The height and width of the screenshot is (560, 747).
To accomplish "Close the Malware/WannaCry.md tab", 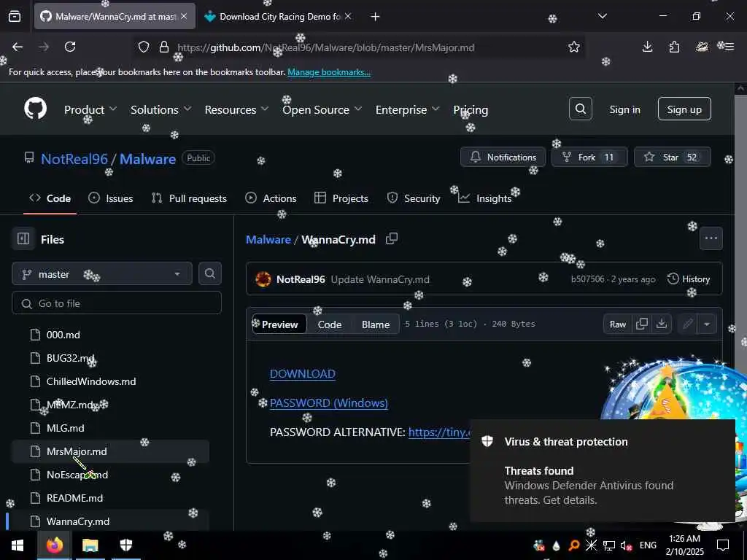I will click(184, 16).
